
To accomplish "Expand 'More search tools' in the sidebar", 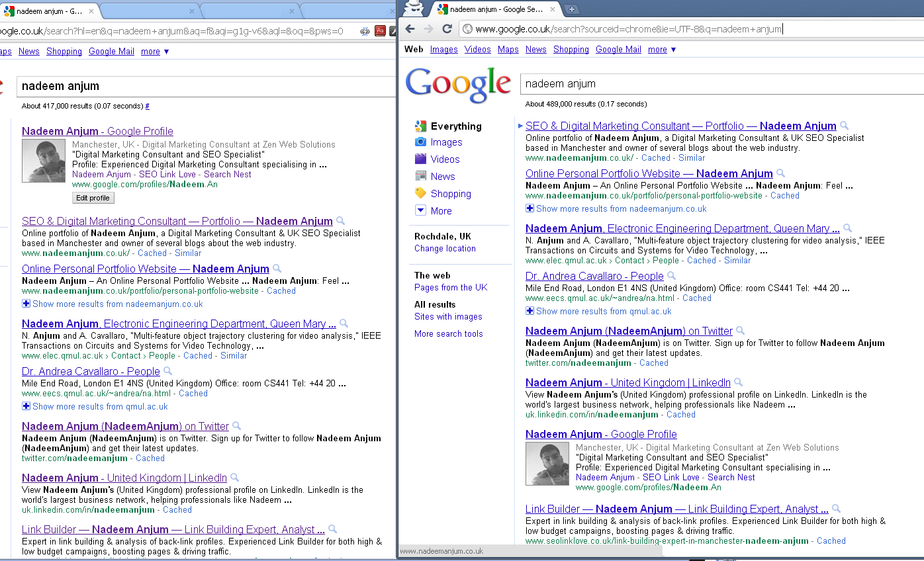I will (449, 333).
